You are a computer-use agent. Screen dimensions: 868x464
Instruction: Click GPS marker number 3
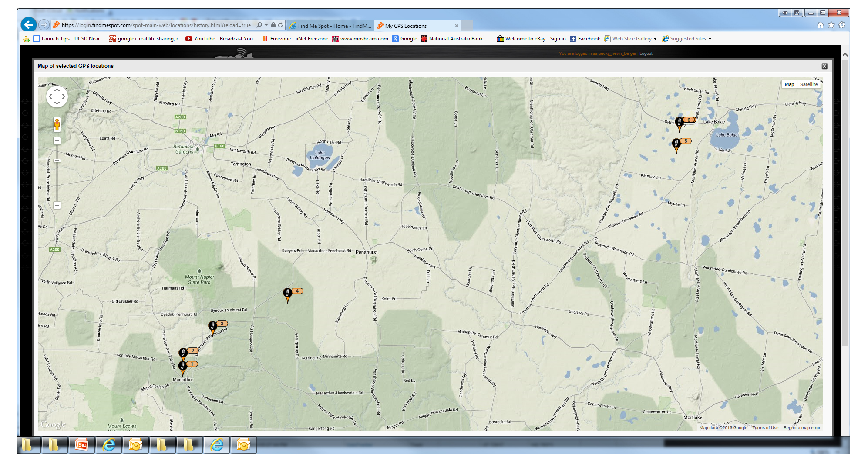pos(212,327)
